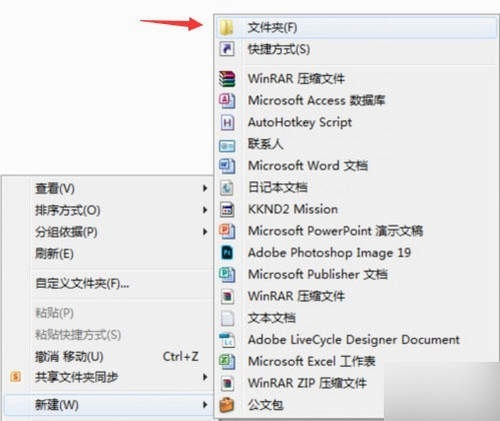Click the briefcase icon beside 公文包
This screenshot has height=421, width=500.
pos(227,405)
